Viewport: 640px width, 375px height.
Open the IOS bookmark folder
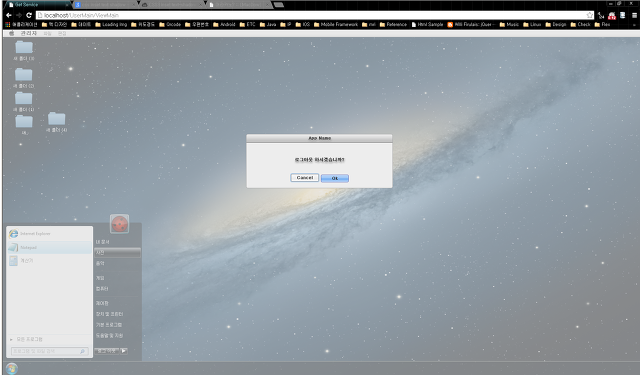pyautogui.click(x=303, y=24)
